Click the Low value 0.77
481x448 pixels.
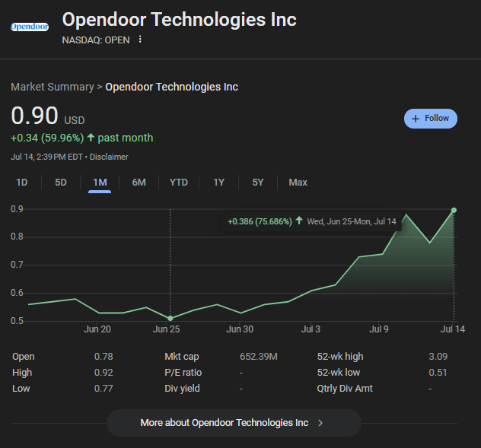pyautogui.click(x=104, y=389)
